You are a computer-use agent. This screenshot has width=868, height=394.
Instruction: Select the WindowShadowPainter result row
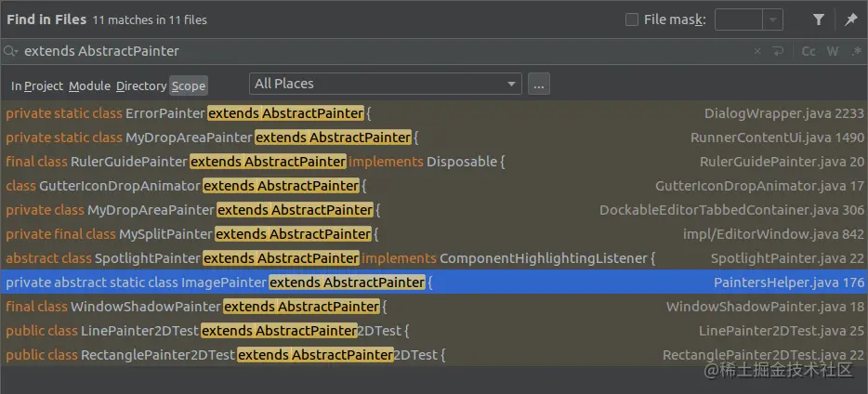(434, 306)
